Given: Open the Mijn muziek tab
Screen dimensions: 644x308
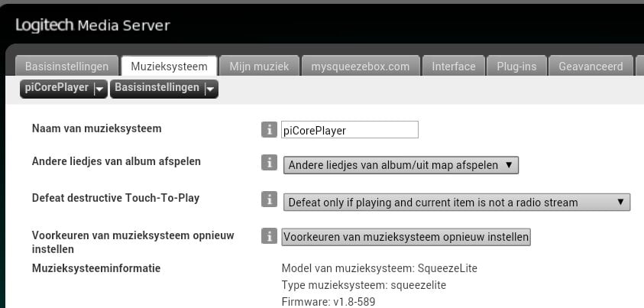Looking at the screenshot, I should (259, 66).
